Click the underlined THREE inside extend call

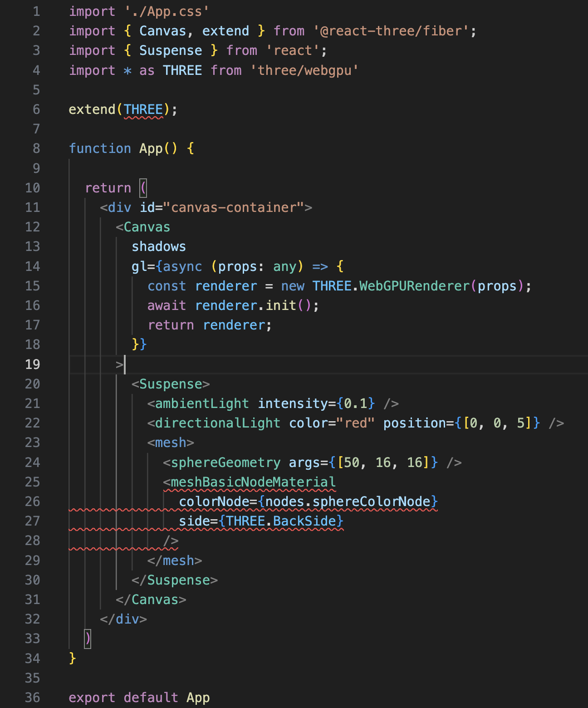(x=143, y=109)
